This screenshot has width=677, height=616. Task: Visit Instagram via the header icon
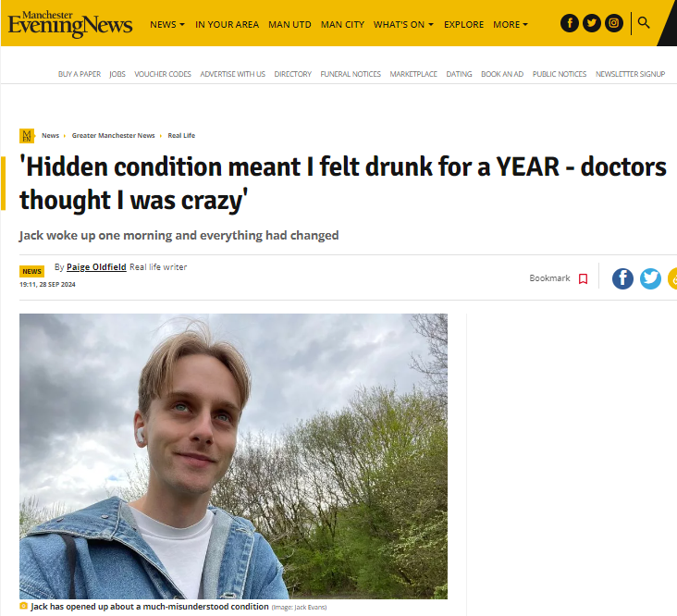point(614,23)
